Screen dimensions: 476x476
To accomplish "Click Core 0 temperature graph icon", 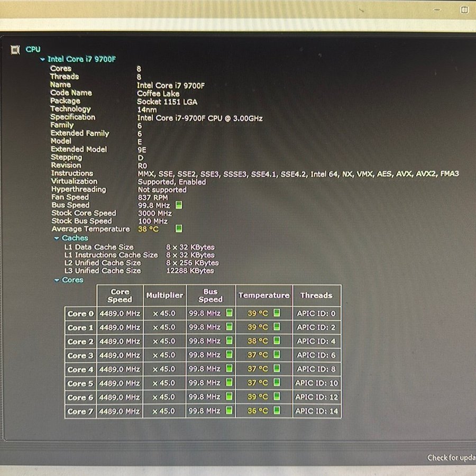I will (276, 313).
